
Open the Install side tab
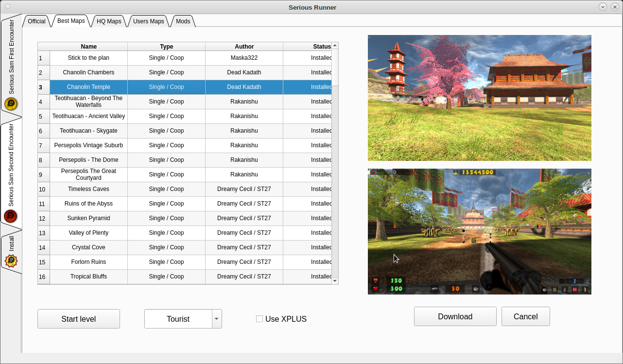tap(11, 251)
